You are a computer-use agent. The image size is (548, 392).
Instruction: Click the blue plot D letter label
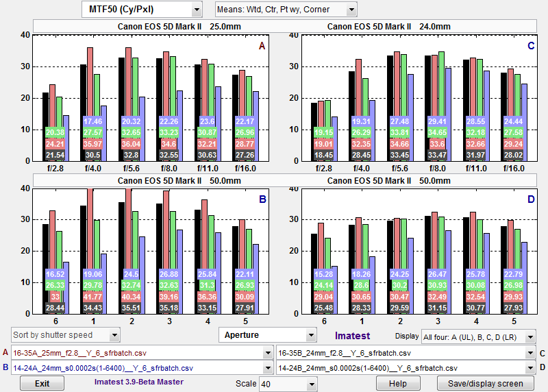pyautogui.click(x=531, y=199)
